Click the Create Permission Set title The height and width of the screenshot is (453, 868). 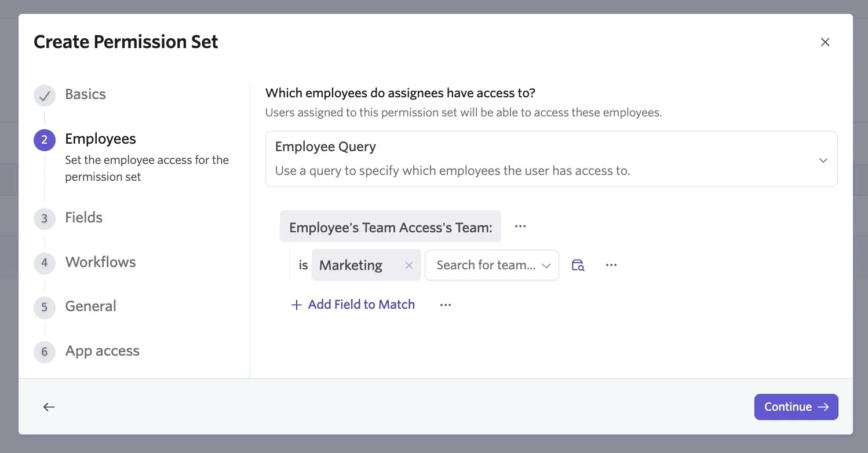(x=126, y=42)
